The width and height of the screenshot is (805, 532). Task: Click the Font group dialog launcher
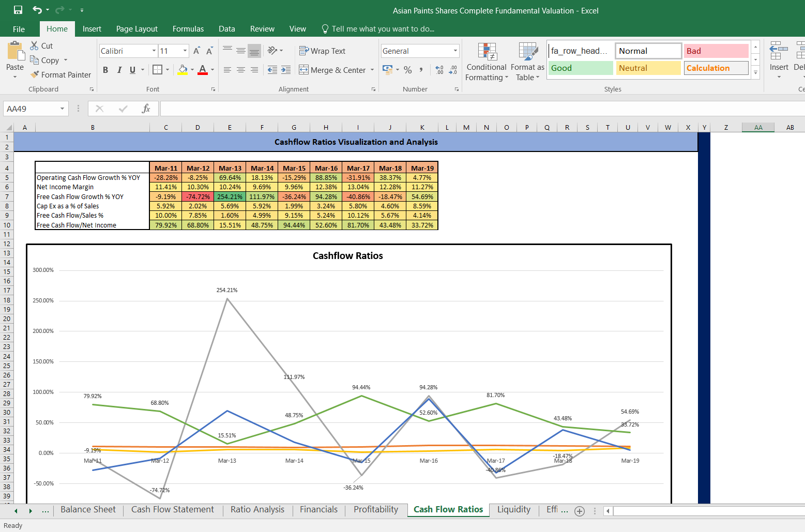(x=213, y=89)
